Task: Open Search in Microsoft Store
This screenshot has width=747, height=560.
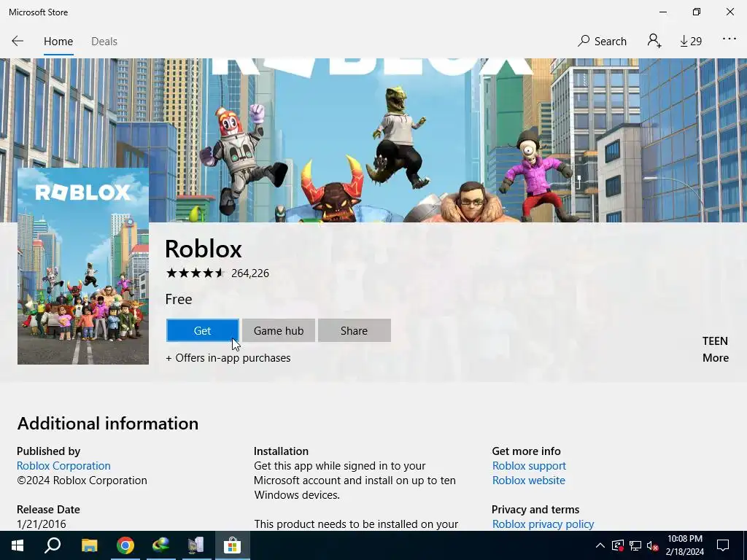Action: click(602, 42)
